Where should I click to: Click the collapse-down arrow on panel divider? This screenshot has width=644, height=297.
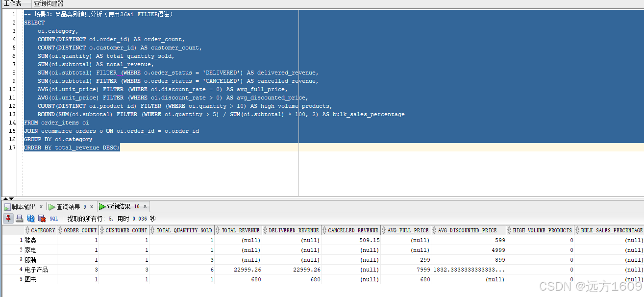pos(11,198)
